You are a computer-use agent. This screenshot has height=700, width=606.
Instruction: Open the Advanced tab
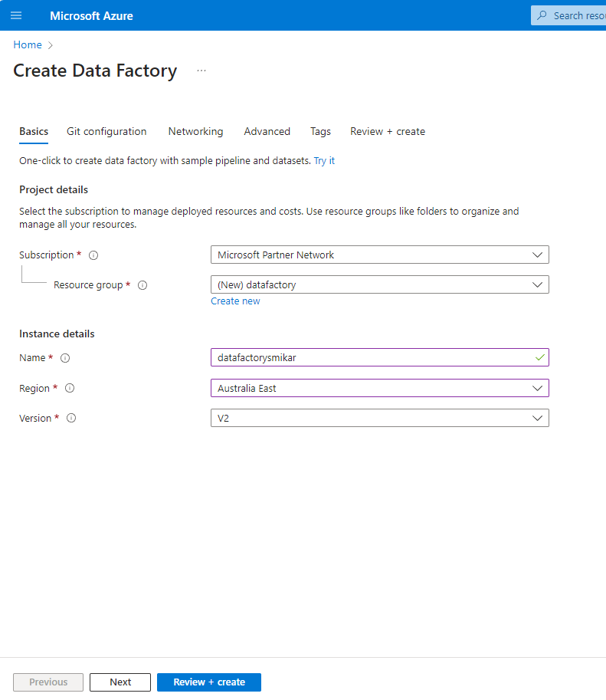(x=267, y=132)
